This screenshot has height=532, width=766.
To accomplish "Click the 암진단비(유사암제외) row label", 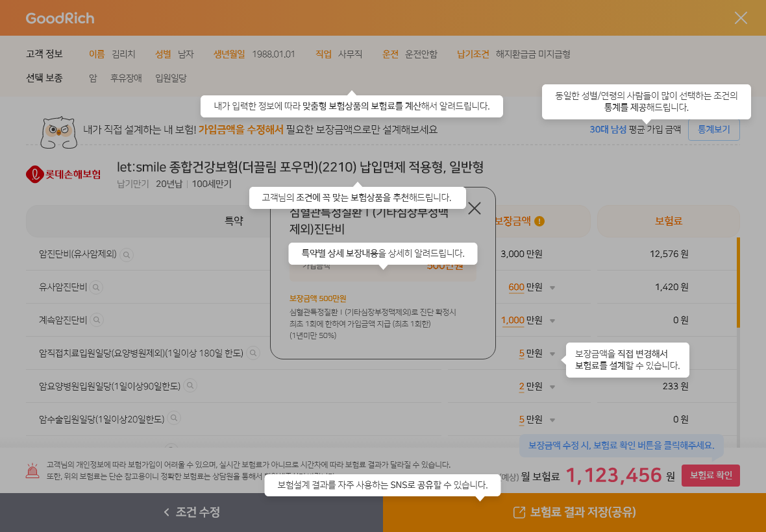I will pos(78,254).
